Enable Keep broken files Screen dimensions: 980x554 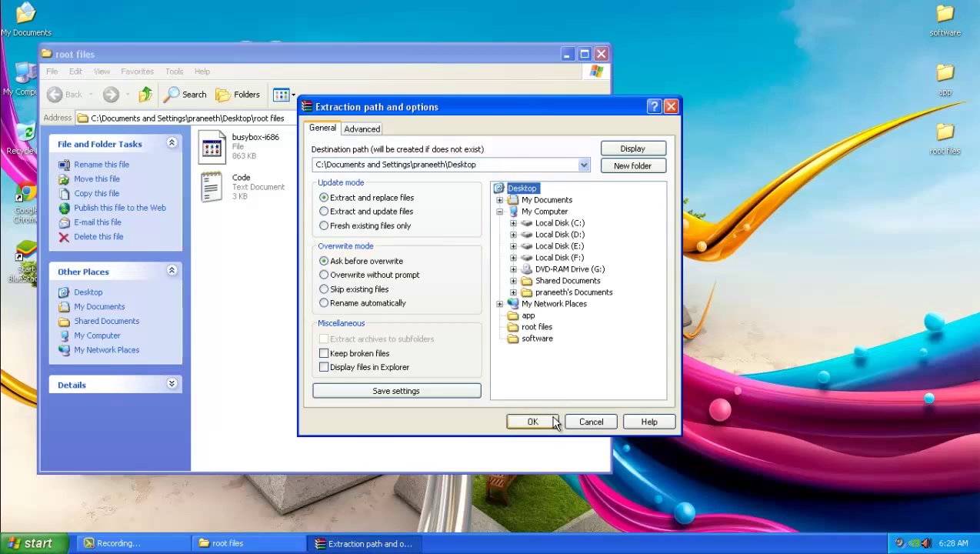click(x=324, y=353)
